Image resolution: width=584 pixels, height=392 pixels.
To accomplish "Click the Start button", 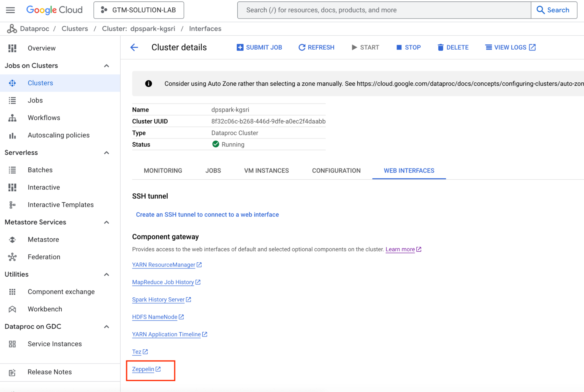I will click(365, 47).
